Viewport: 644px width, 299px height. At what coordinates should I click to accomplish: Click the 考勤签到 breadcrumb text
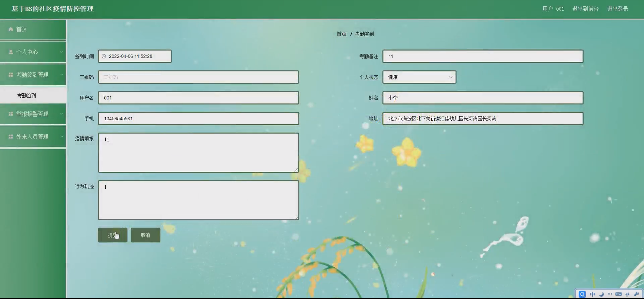tap(365, 34)
